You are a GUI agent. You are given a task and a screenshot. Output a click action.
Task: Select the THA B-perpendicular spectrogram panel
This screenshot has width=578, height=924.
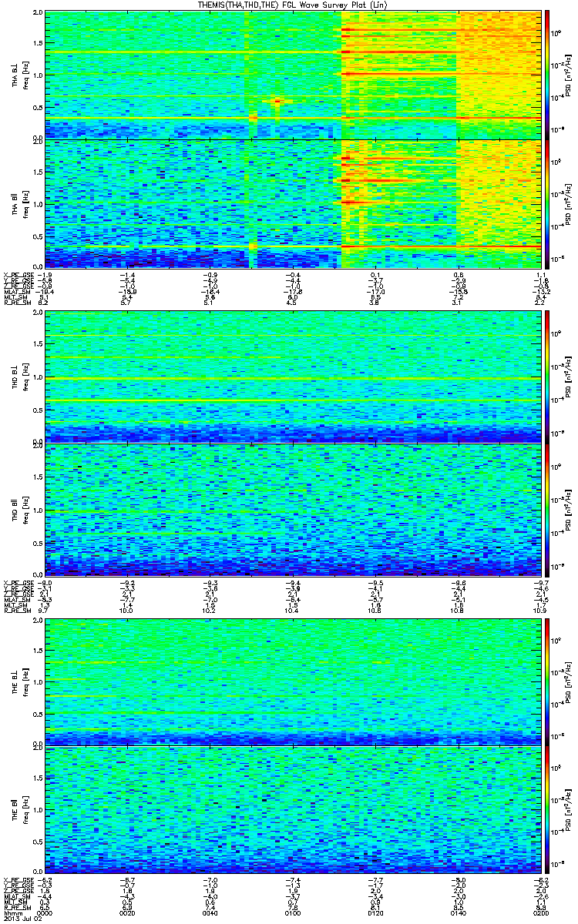[293, 75]
